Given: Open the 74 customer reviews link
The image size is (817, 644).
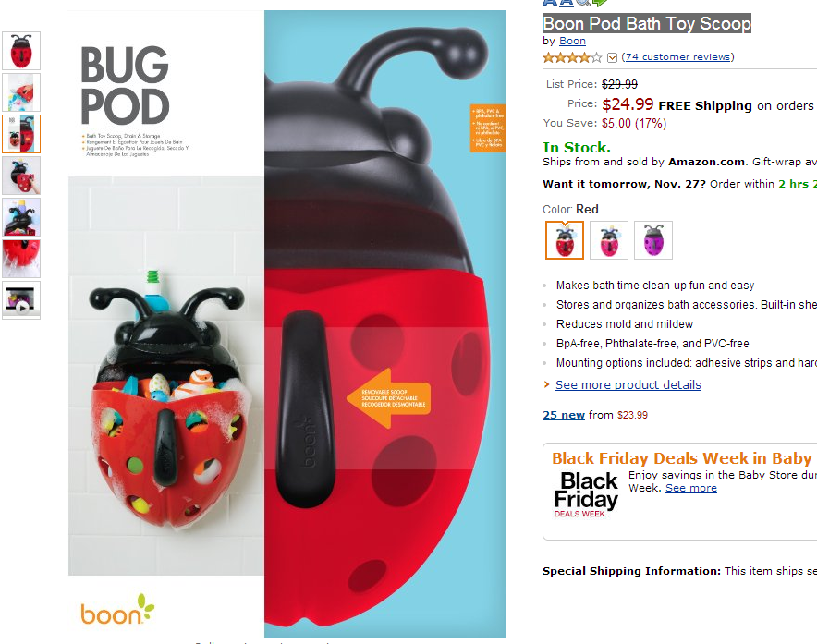Looking at the screenshot, I should [677, 56].
